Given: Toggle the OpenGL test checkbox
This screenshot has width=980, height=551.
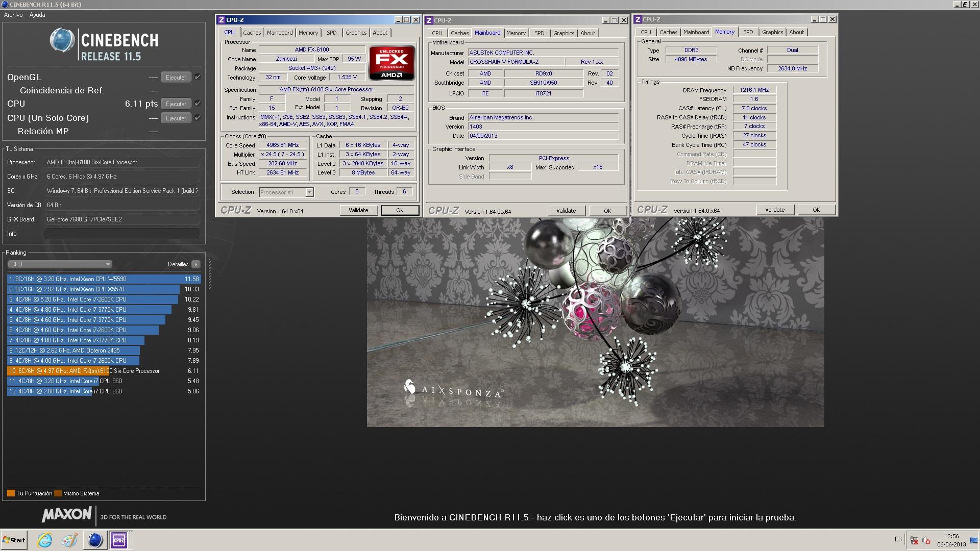Looking at the screenshot, I should tap(198, 77).
